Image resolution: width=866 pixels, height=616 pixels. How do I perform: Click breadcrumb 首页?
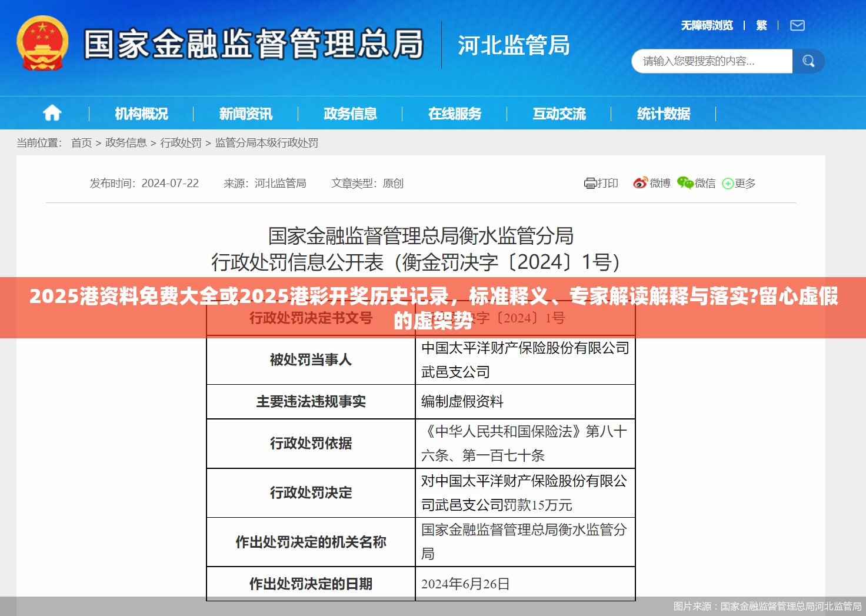coord(81,143)
